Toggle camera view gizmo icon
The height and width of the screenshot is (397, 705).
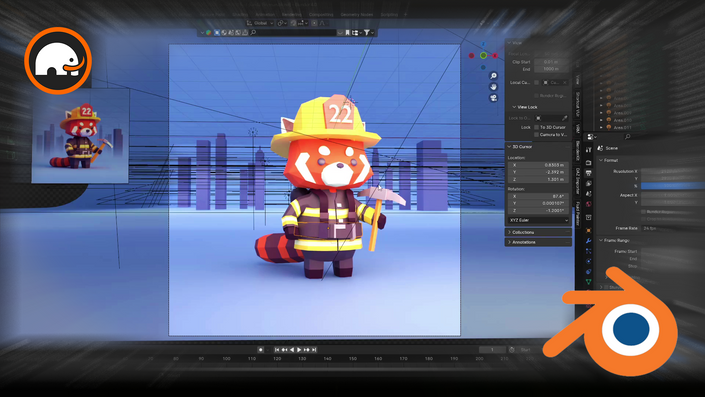click(493, 98)
